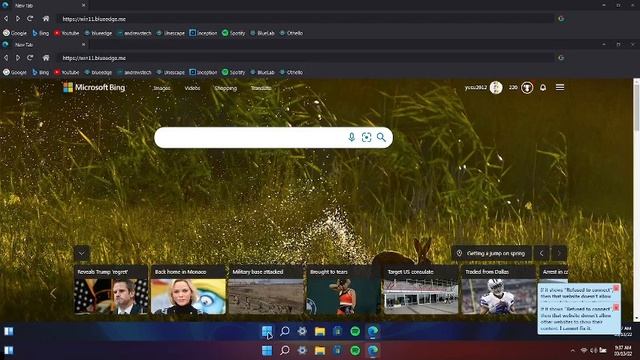Go back in the topmost browser toolbar
Screen dimensions: 640x360
(6, 19)
